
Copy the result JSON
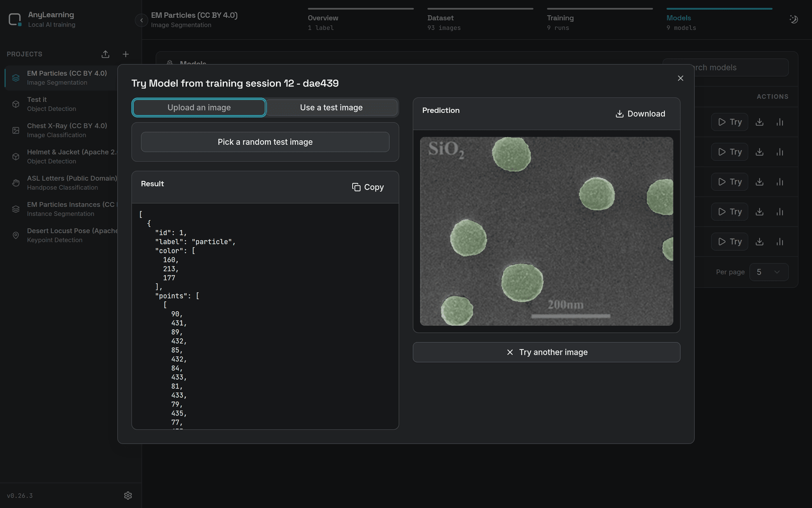(x=368, y=187)
